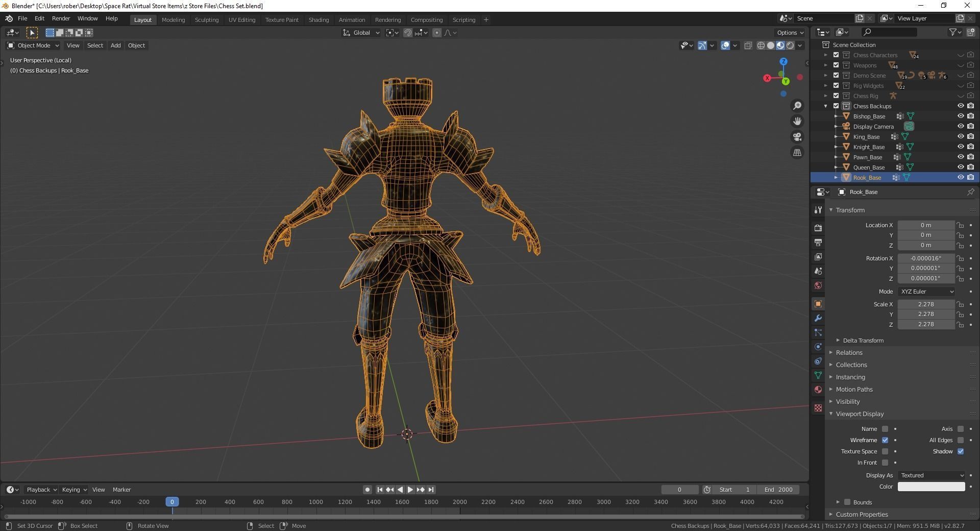Viewport: 980px width, 531px height.
Task: Switch to the Sculpting workspace tab
Action: pyautogui.click(x=206, y=20)
